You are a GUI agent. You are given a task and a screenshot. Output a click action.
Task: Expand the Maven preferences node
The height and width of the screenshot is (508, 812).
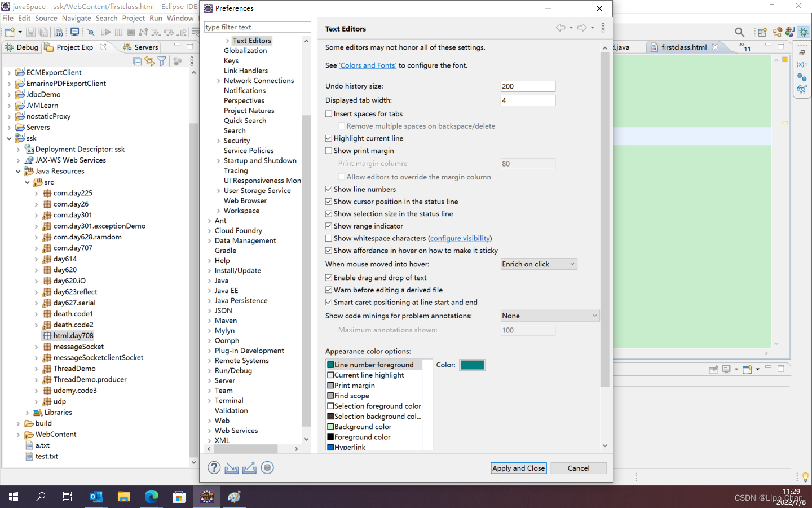point(210,321)
